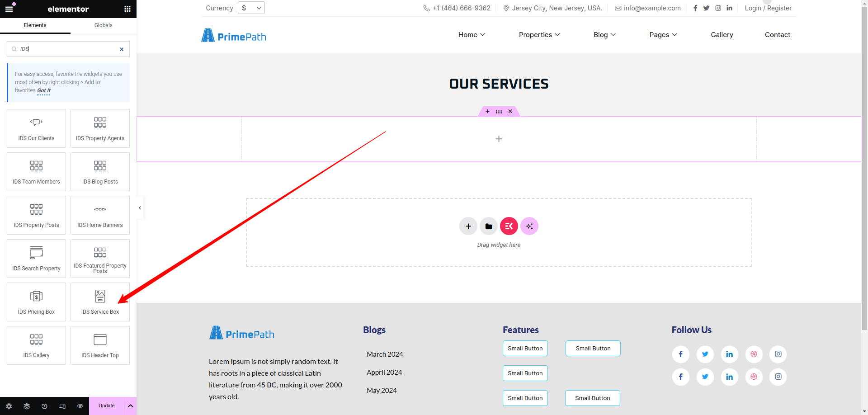Select the IDS Our Clients widget
This screenshot has height=415, width=868.
pyautogui.click(x=36, y=128)
